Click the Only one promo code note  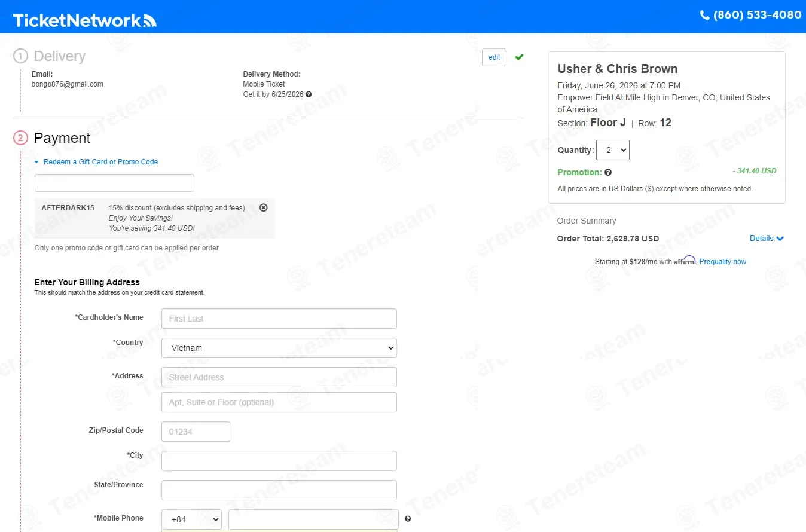[127, 247]
